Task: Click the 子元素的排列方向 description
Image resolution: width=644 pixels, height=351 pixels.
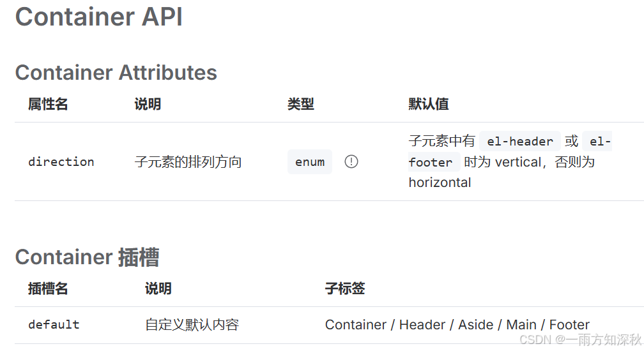Action: [x=188, y=162]
